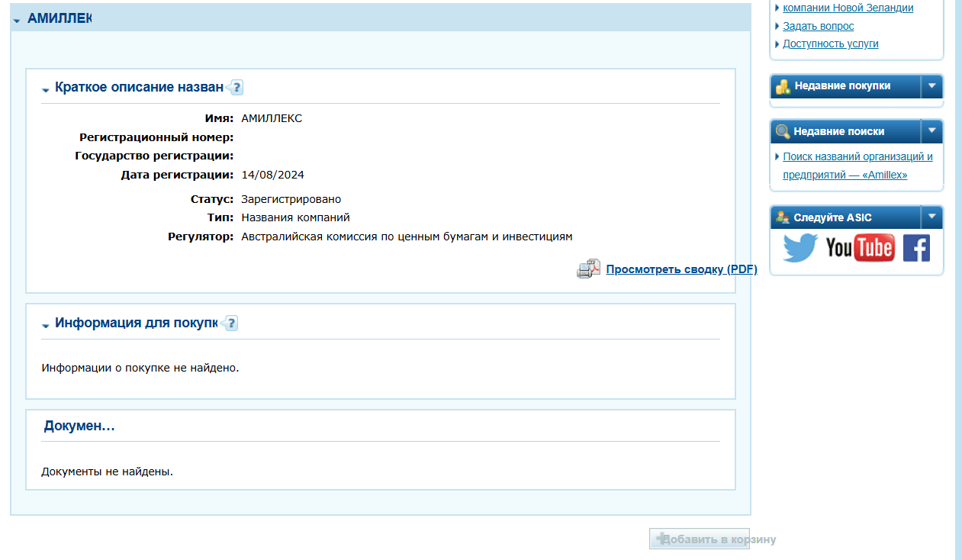Click Добавить в корзину button

coord(700,539)
